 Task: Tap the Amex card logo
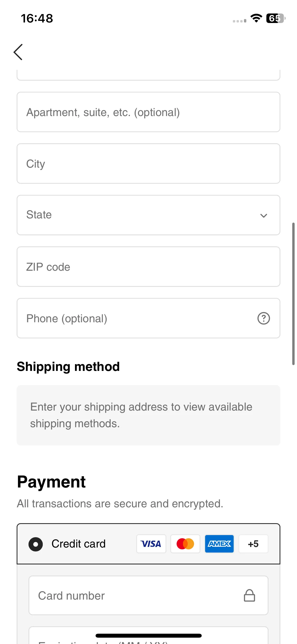219,544
